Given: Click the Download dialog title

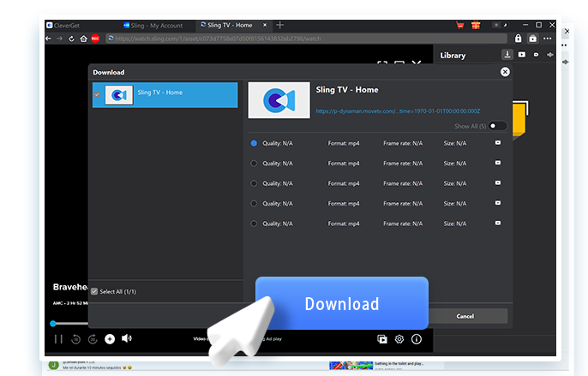Looking at the screenshot, I should pos(109,72).
